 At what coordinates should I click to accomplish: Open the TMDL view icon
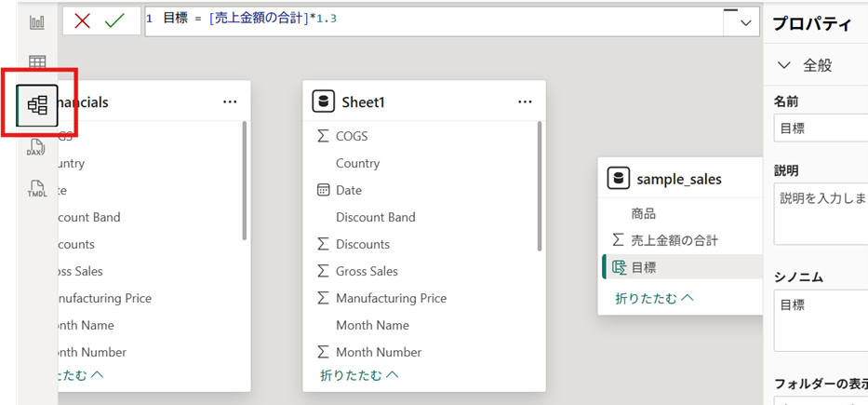[36, 187]
